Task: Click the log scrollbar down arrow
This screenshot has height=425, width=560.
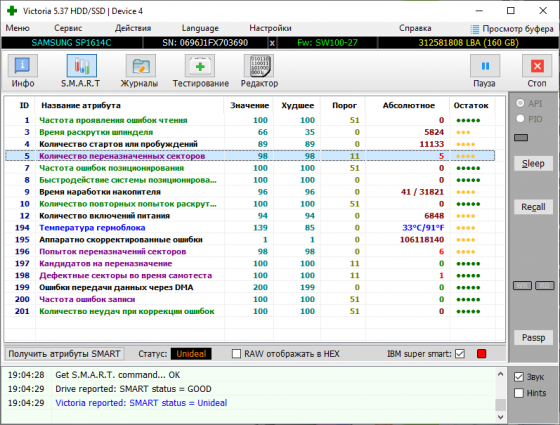Action: (500, 417)
